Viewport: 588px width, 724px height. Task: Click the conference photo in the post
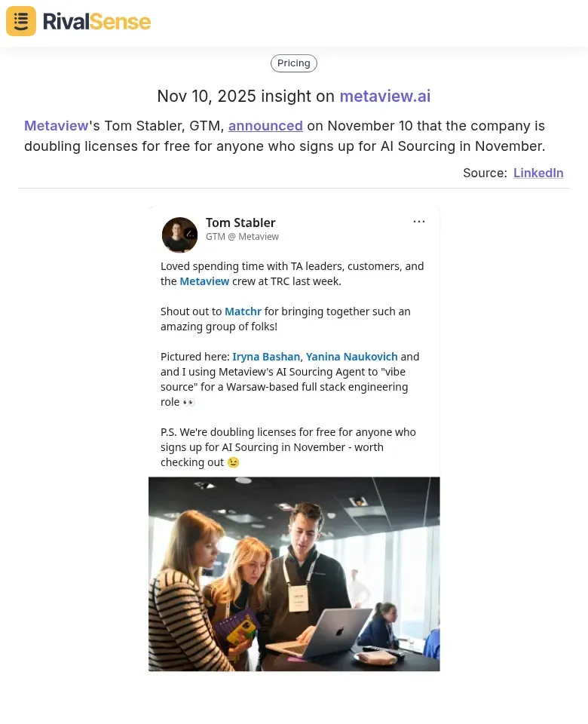[294, 574]
